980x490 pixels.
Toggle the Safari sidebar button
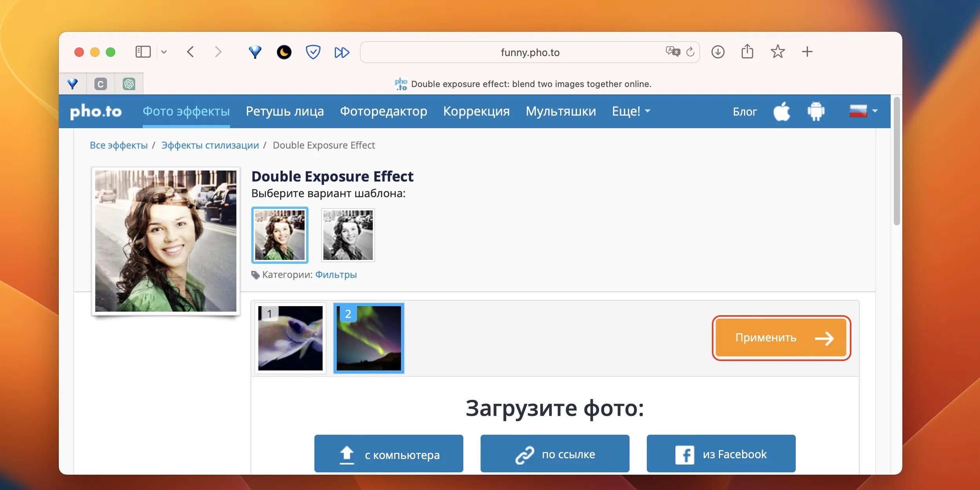143,52
